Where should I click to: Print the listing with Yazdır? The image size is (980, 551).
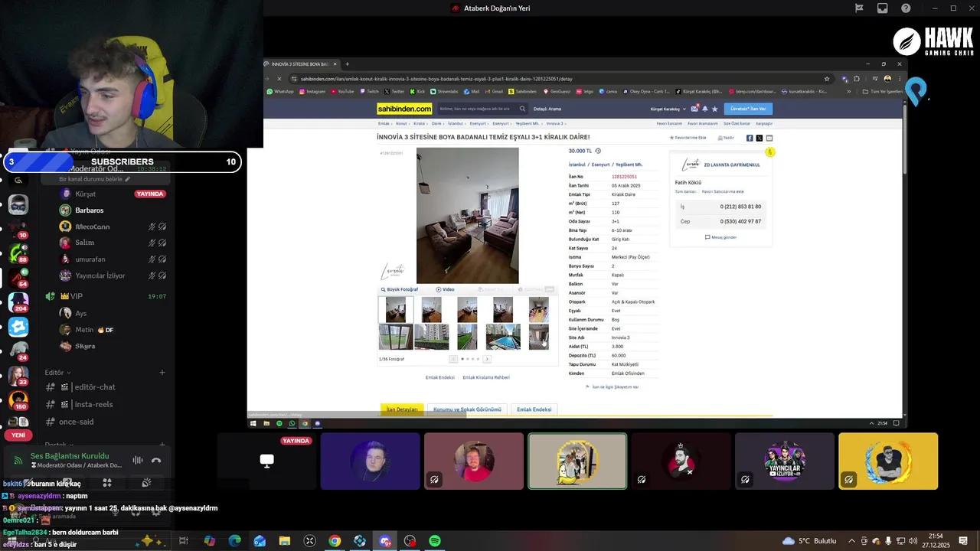coord(726,138)
